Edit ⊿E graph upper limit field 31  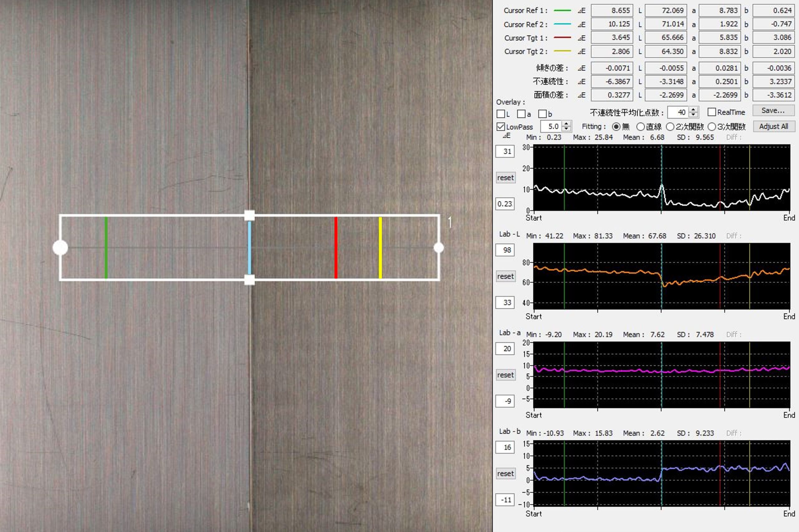pos(505,151)
